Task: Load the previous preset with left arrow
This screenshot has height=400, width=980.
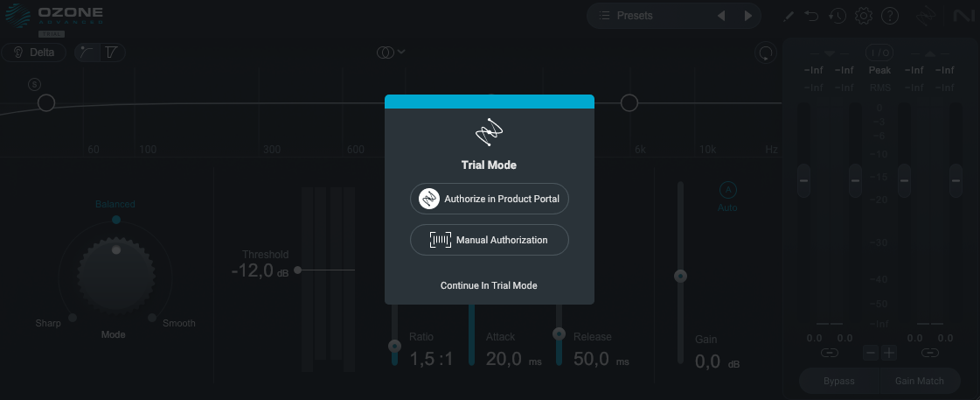Action: coord(721,16)
